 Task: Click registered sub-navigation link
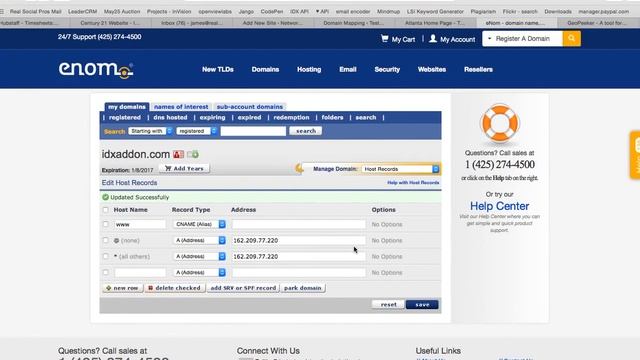tap(124, 118)
